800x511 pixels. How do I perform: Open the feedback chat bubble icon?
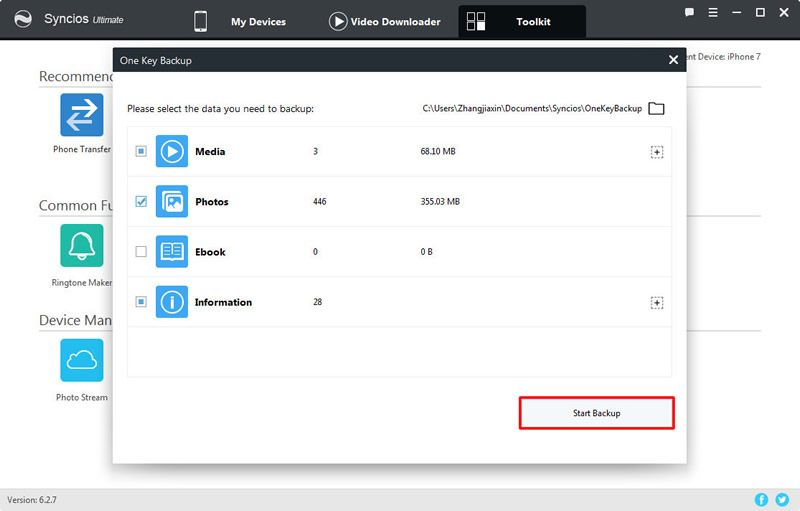click(689, 12)
